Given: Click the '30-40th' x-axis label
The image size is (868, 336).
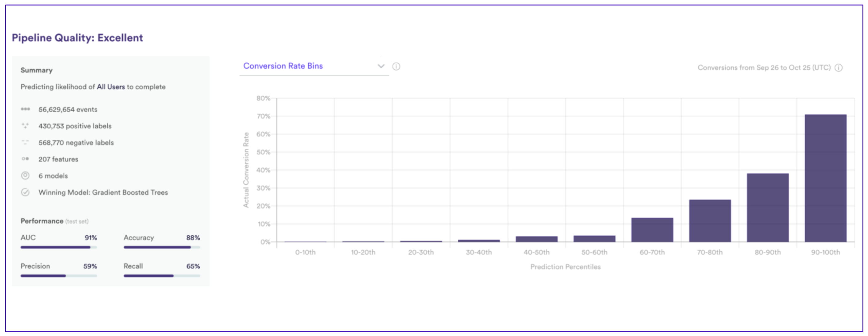Looking at the screenshot, I should point(479,252).
